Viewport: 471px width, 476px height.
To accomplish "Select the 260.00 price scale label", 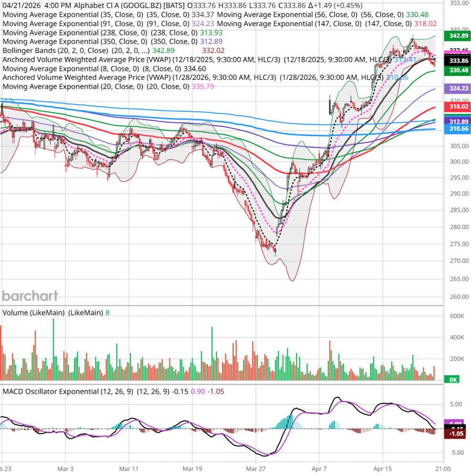I will 459,297.
